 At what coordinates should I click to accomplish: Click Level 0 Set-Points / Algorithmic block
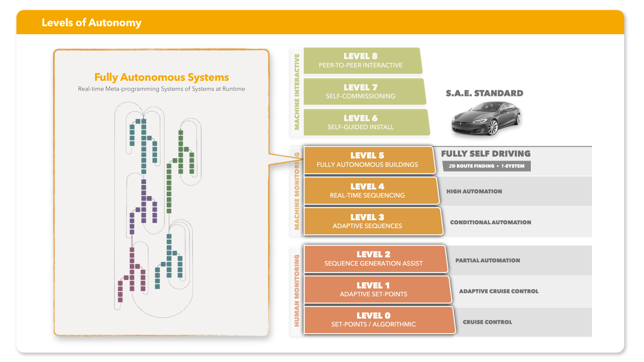pyautogui.click(x=379, y=320)
